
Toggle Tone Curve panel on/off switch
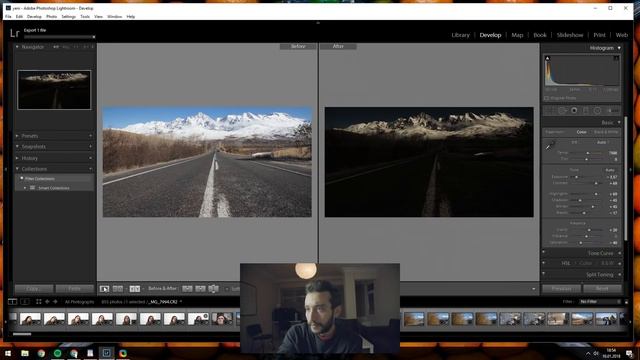pos(544,252)
